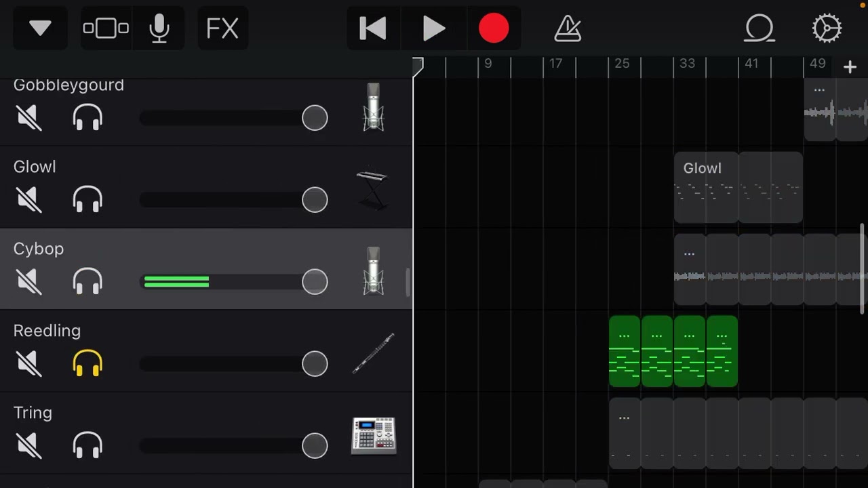Viewport: 868px width, 488px height.
Task: Go to beginning of song
Action: pos(373,28)
